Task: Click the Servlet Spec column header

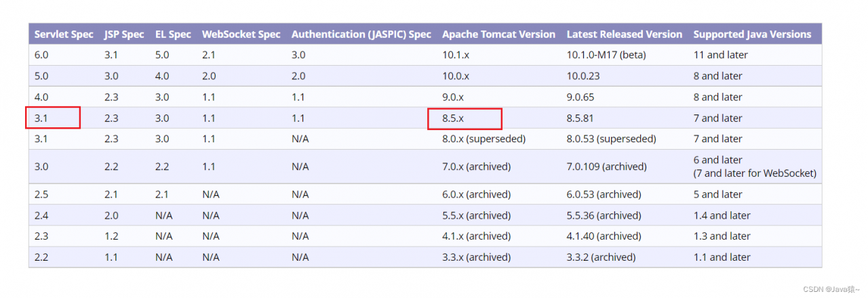Action: click(64, 34)
